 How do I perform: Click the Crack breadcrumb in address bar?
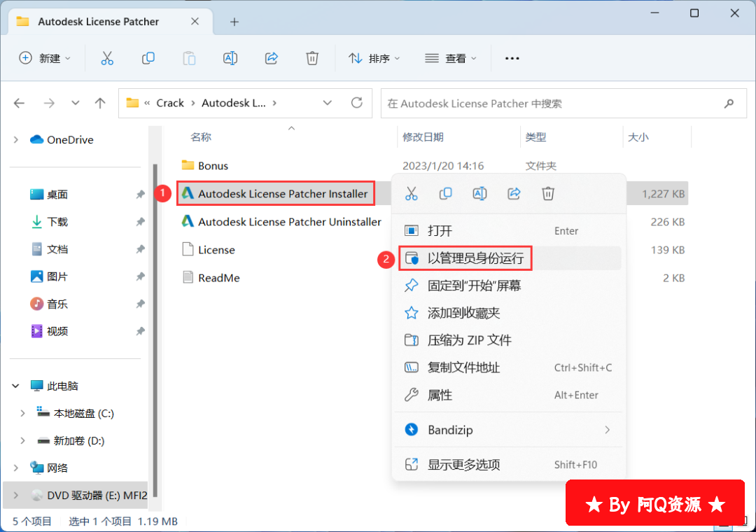coord(170,103)
